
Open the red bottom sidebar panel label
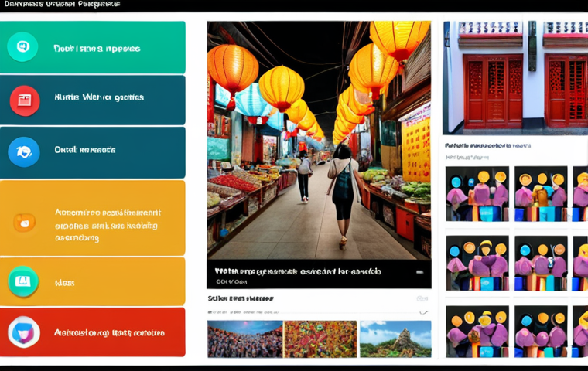click(x=109, y=333)
